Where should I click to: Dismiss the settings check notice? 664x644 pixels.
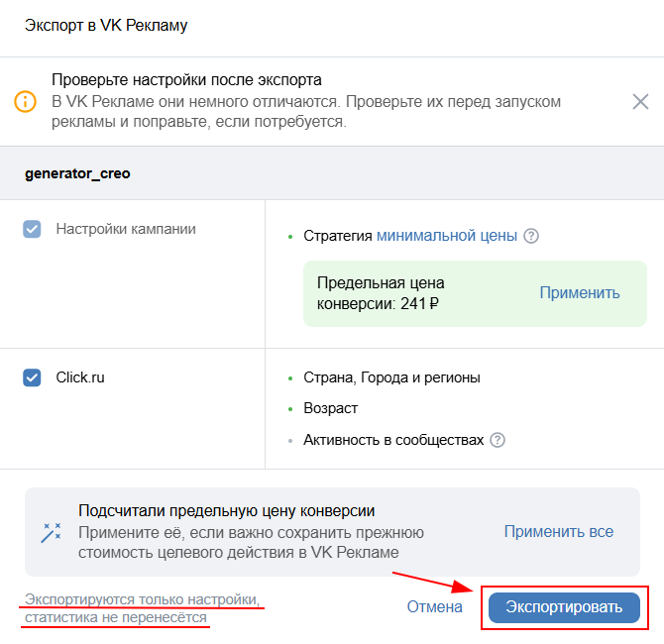pyautogui.click(x=640, y=101)
